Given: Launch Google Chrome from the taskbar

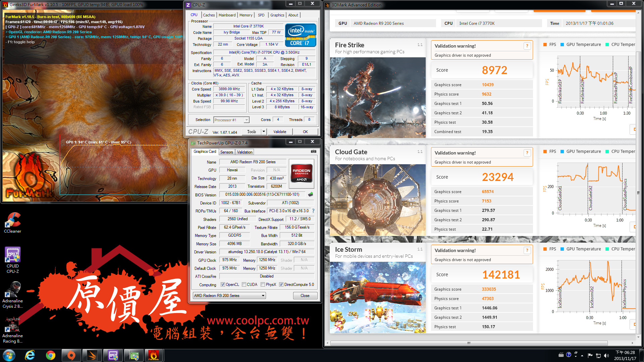Looking at the screenshot, I should [x=51, y=355].
